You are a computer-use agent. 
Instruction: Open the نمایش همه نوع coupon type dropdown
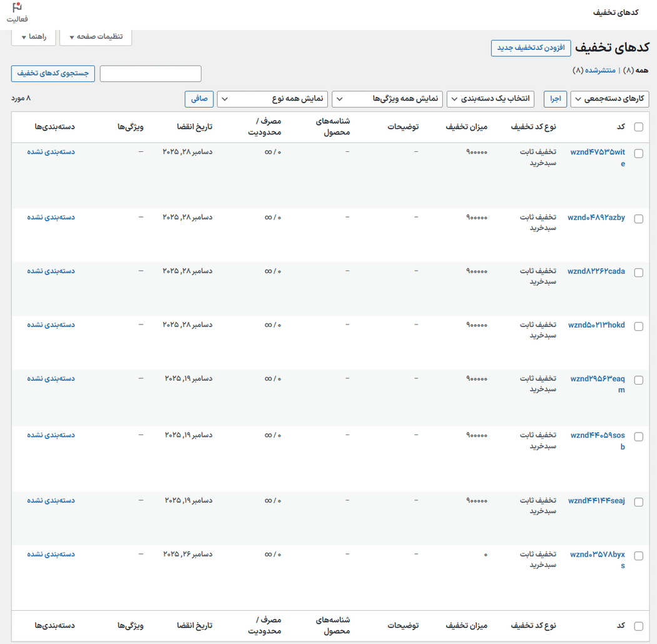pyautogui.click(x=273, y=99)
